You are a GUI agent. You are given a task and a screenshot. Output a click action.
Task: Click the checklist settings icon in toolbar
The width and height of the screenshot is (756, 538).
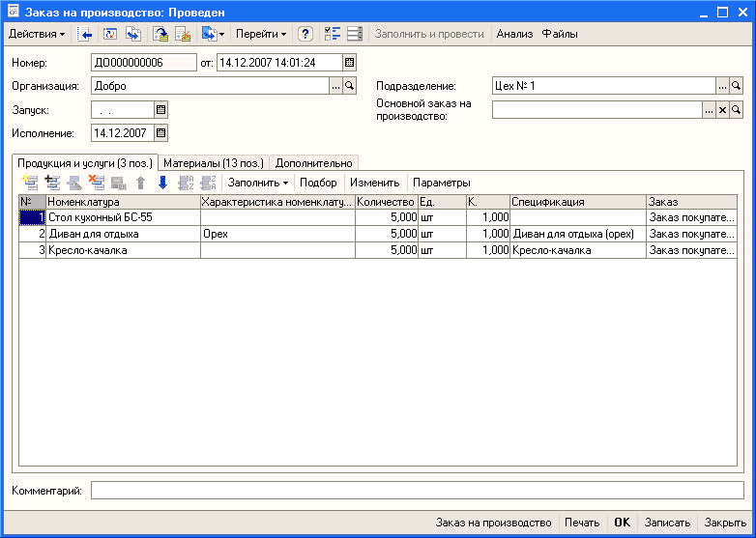pos(333,34)
